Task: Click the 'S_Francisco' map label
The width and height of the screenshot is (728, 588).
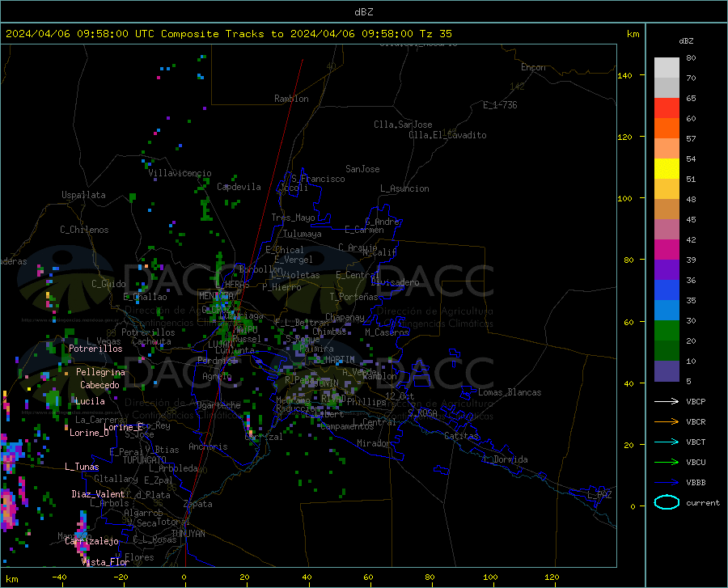Action: (318, 179)
